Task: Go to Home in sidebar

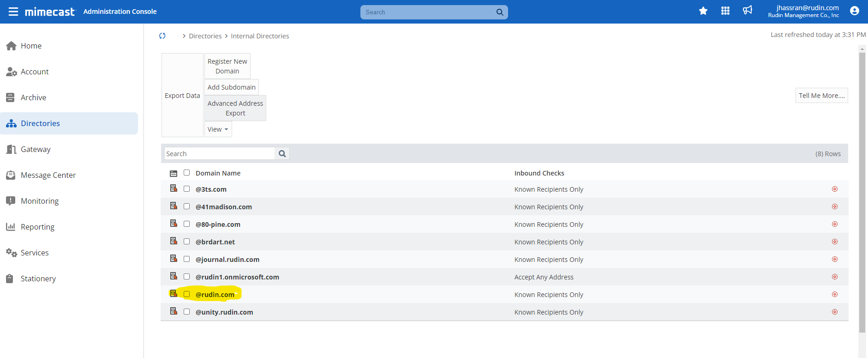Action: click(69, 46)
